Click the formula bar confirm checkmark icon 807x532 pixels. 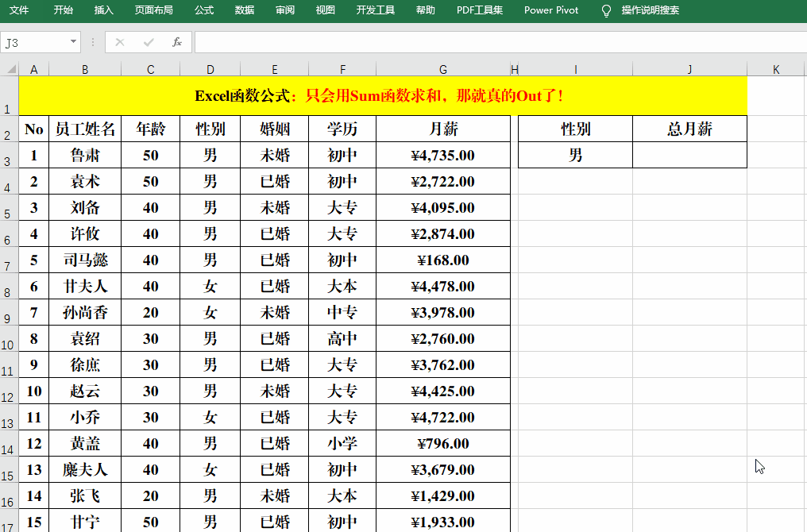click(149, 42)
